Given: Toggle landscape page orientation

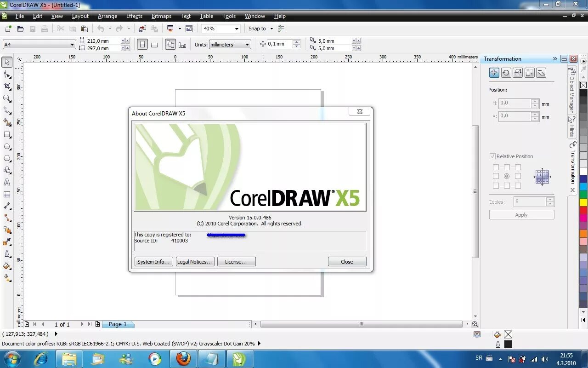Looking at the screenshot, I should click(154, 44).
